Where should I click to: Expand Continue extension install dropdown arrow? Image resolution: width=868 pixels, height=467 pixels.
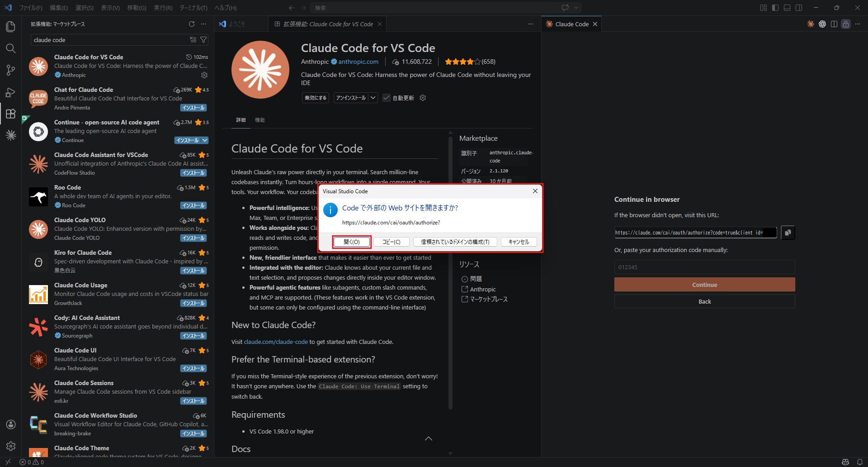[x=205, y=140]
